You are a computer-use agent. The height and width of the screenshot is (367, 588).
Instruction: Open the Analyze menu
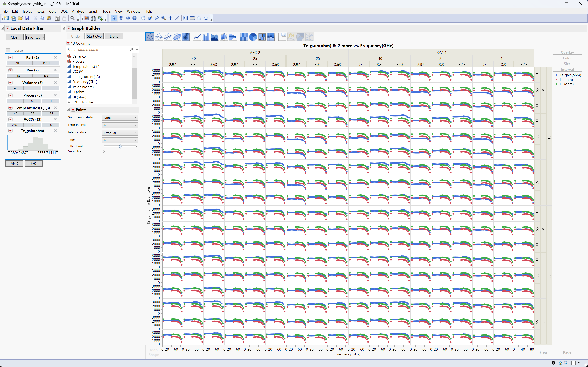click(78, 11)
